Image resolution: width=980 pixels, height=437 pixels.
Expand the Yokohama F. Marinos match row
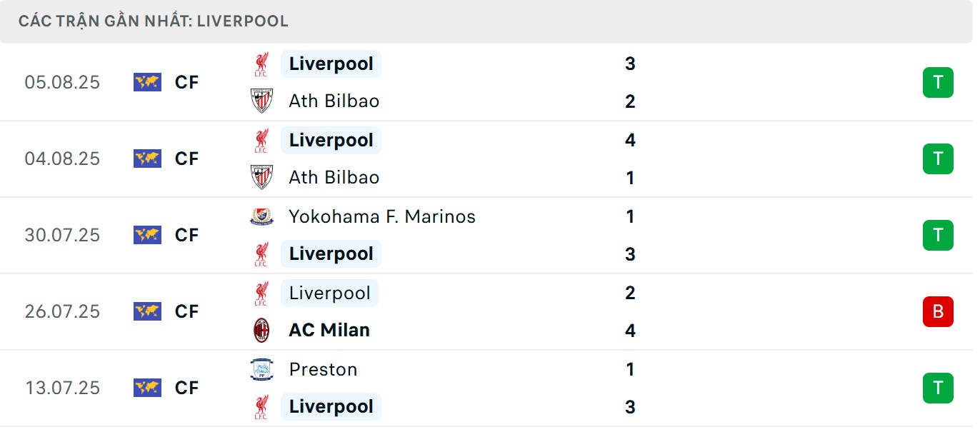490,235
